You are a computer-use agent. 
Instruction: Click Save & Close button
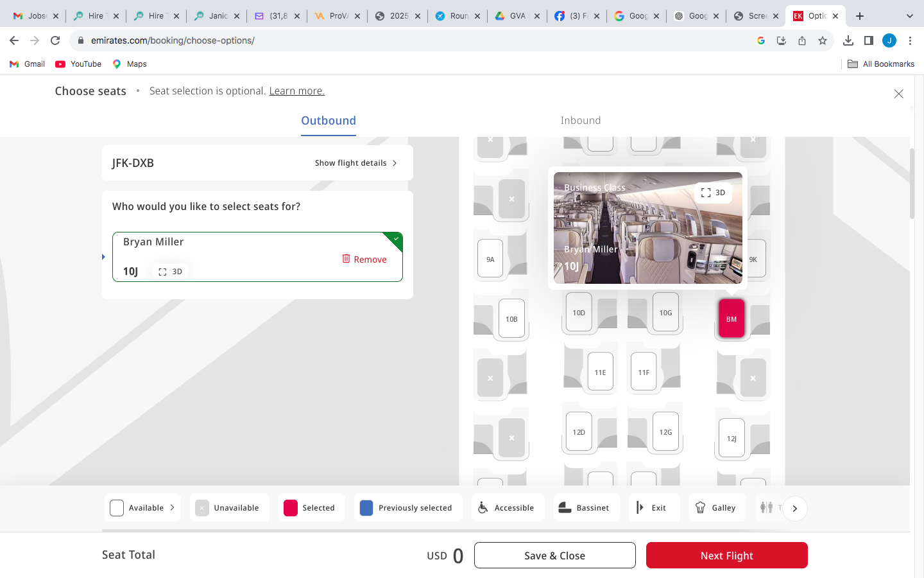click(x=555, y=556)
